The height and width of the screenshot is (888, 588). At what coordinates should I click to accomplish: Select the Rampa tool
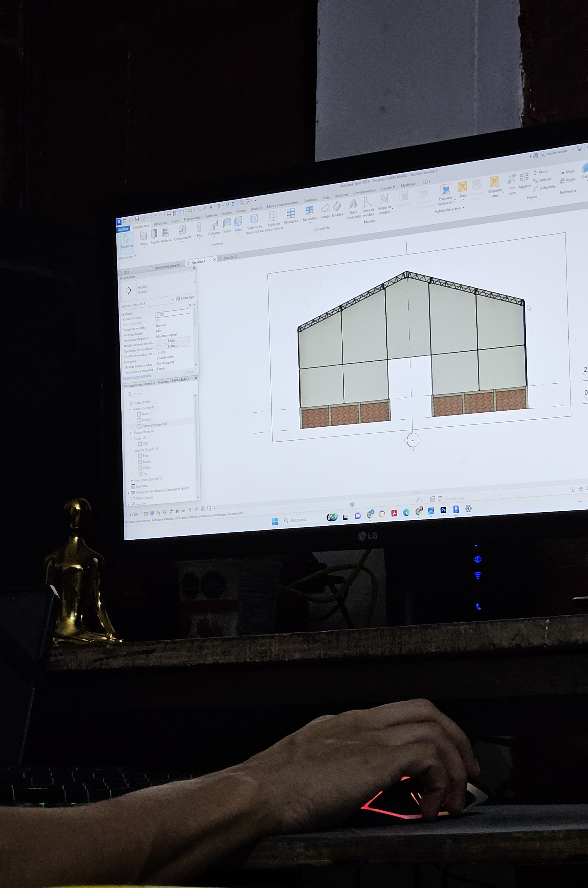point(325,211)
